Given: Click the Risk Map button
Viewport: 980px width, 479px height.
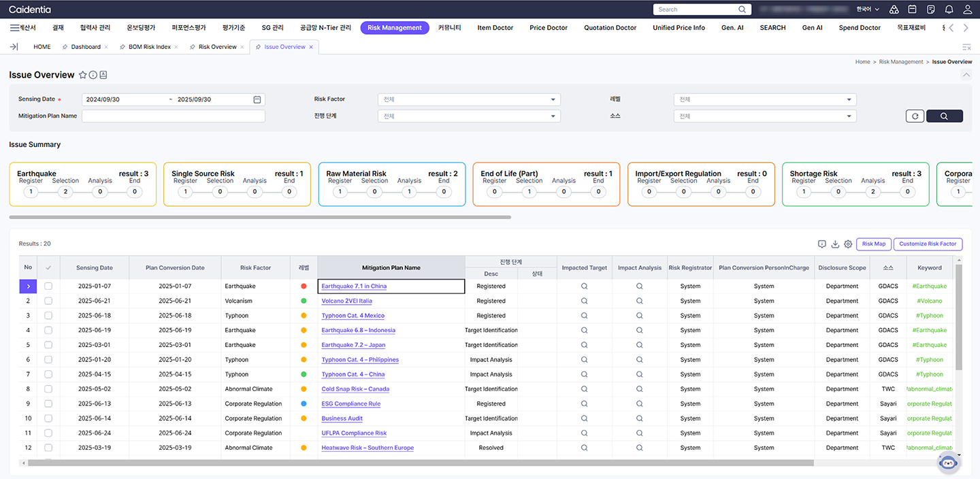Looking at the screenshot, I should tap(873, 244).
